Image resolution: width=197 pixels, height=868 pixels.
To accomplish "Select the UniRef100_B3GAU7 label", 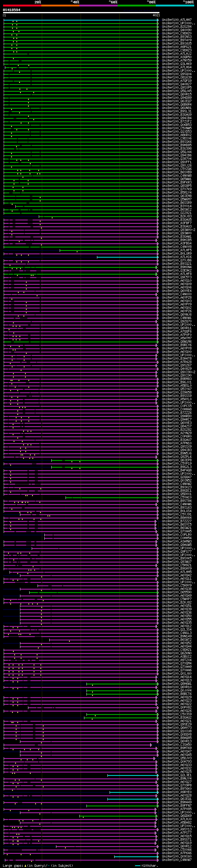I will tap(176, 440).
